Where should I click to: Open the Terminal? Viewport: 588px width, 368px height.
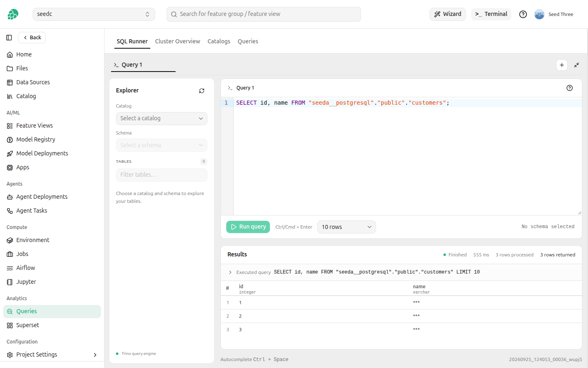click(491, 14)
